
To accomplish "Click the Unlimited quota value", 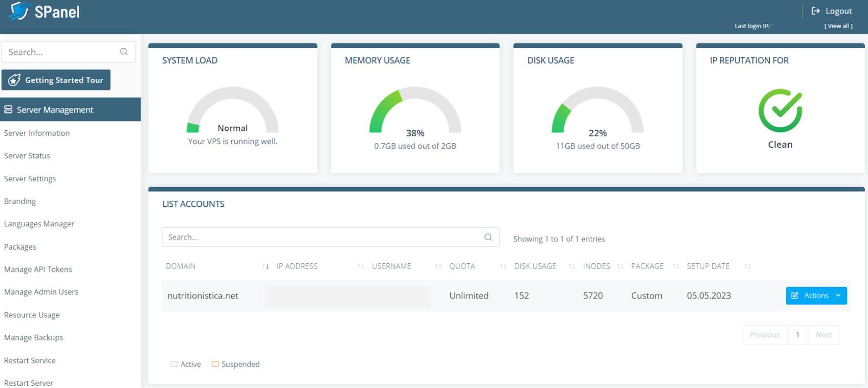I will point(469,296).
